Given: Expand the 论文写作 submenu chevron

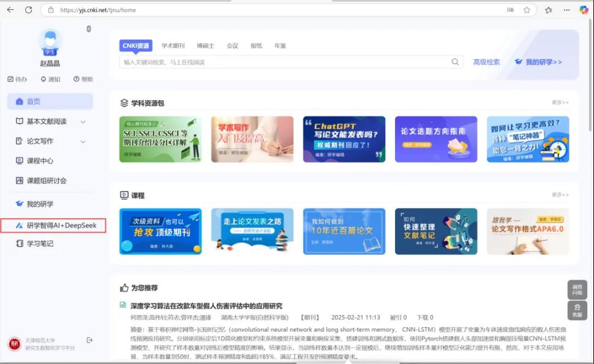Looking at the screenshot, I should (83, 141).
